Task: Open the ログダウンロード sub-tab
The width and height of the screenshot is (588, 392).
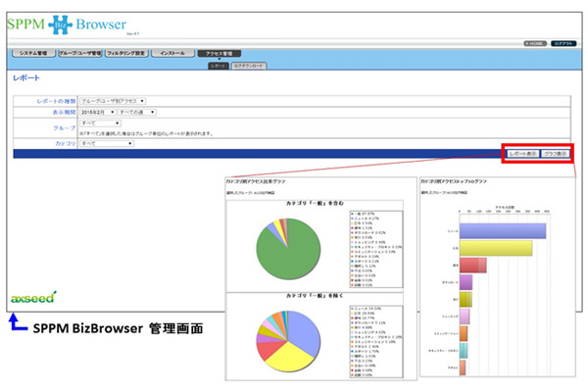Action: tap(247, 63)
